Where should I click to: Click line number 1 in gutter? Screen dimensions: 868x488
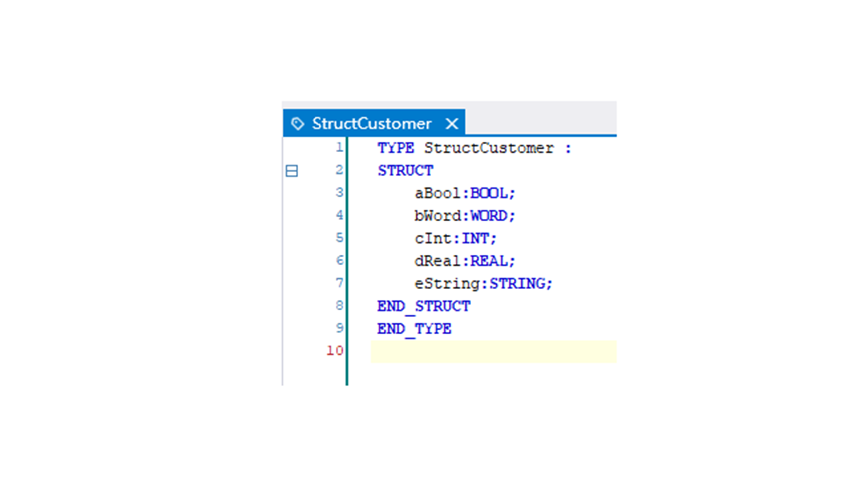pos(340,147)
